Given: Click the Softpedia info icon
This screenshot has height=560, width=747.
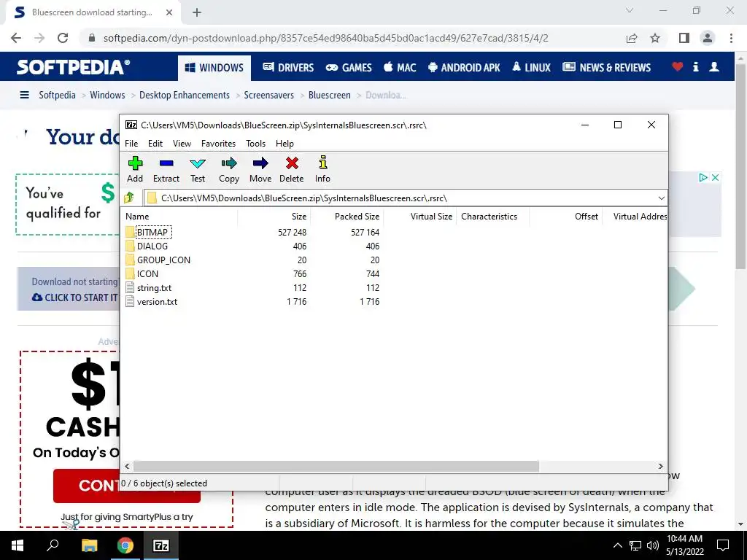Looking at the screenshot, I should click(x=695, y=66).
